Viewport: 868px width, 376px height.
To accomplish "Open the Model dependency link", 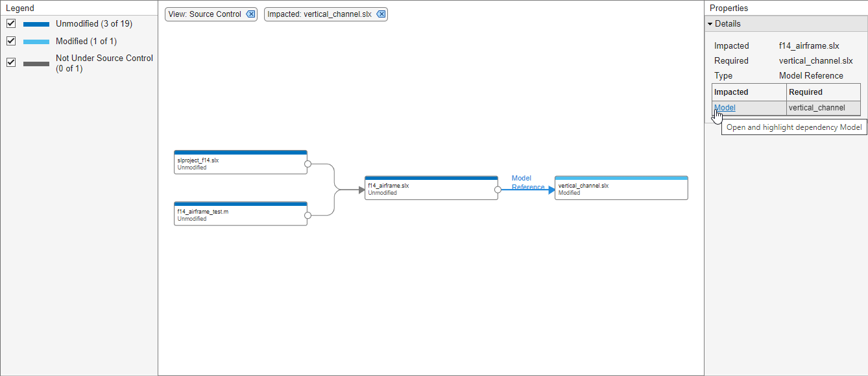I will pos(725,108).
